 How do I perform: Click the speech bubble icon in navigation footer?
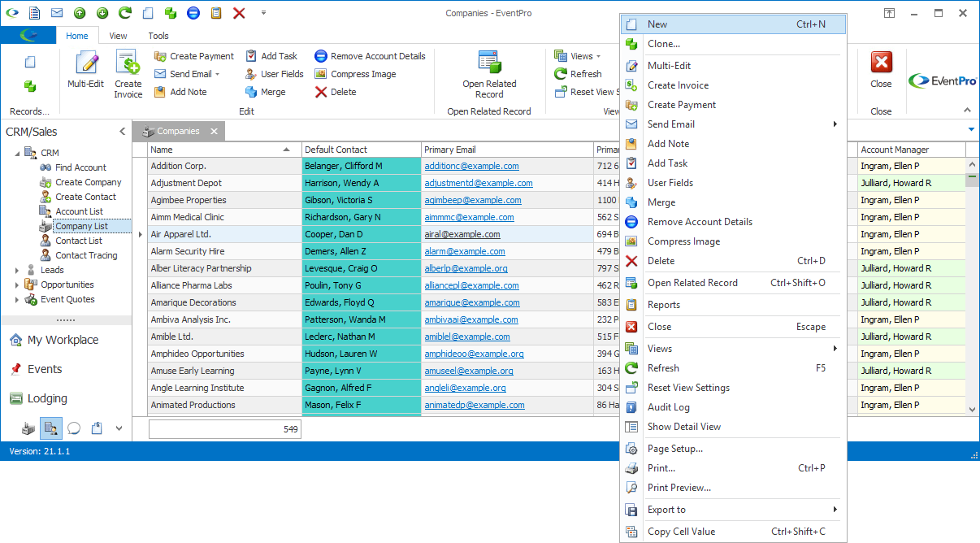74,428
